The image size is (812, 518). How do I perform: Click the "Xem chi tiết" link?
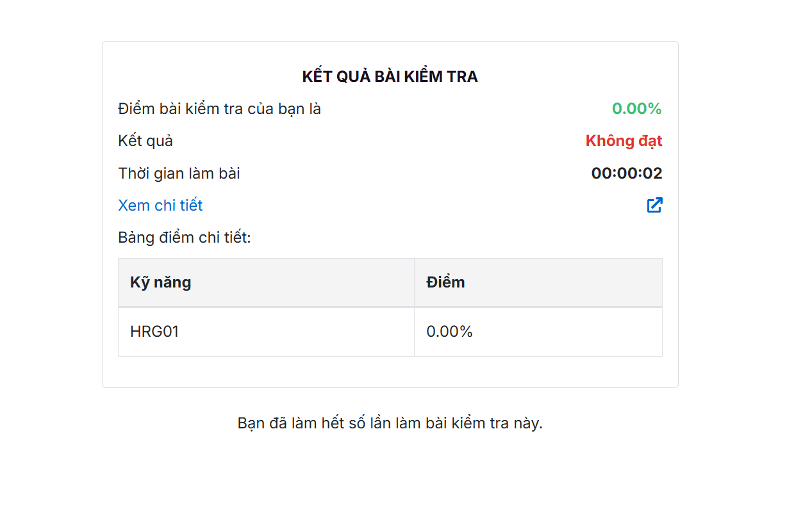click(160, 206)
